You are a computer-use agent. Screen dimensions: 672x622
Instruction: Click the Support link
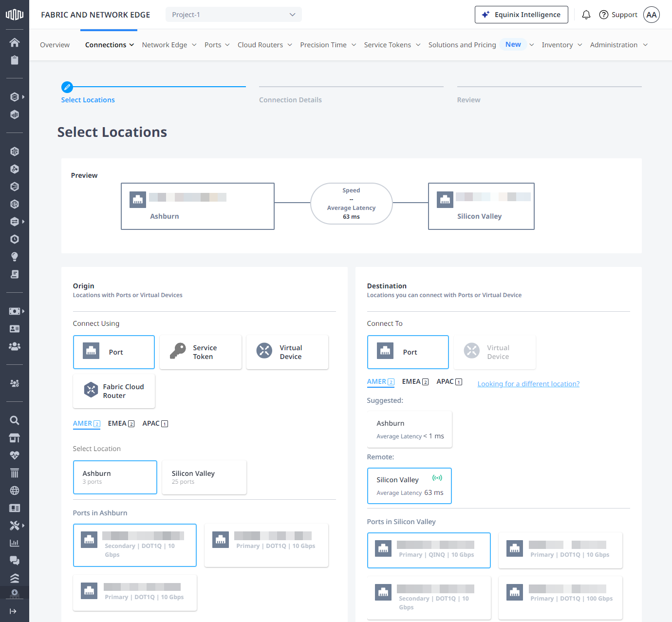click(x=624, y=15)
